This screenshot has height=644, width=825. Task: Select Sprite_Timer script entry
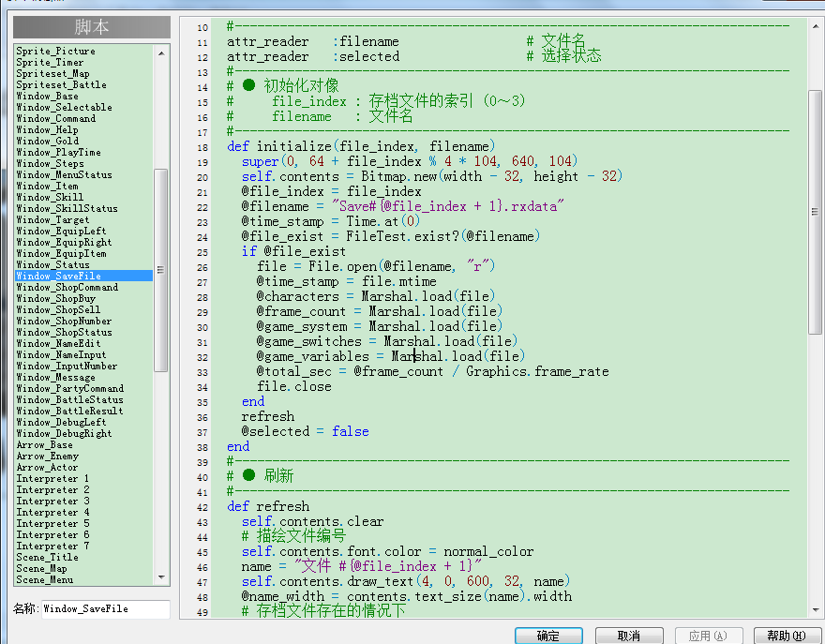[x=50, y=62]
